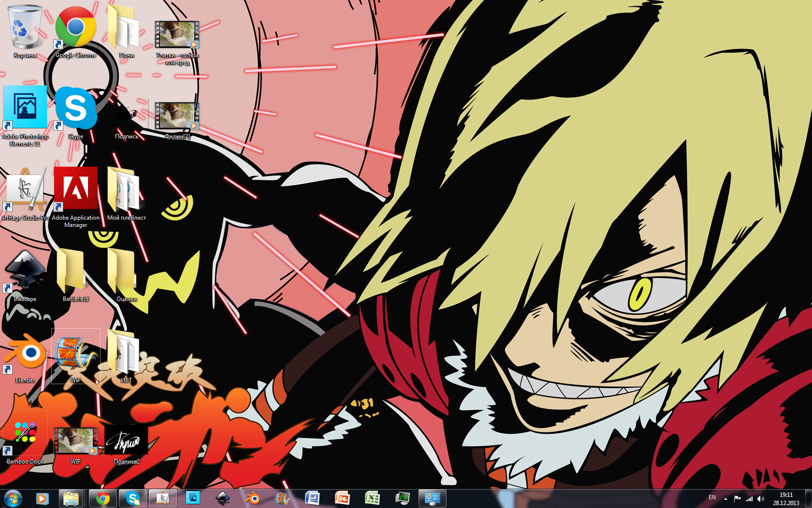Viewport: 812px width, 508px height.
Task: Open Windows Media Player from the taskbar
Action: tap(42, 498)
